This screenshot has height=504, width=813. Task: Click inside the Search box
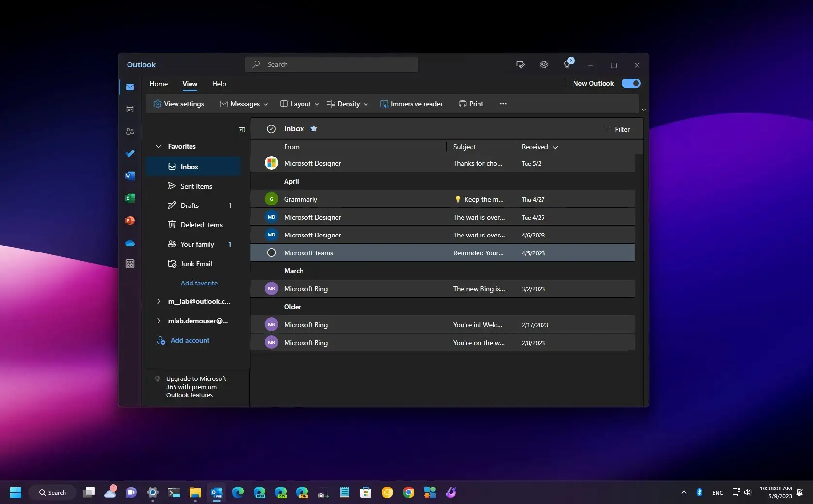point(331,64)
